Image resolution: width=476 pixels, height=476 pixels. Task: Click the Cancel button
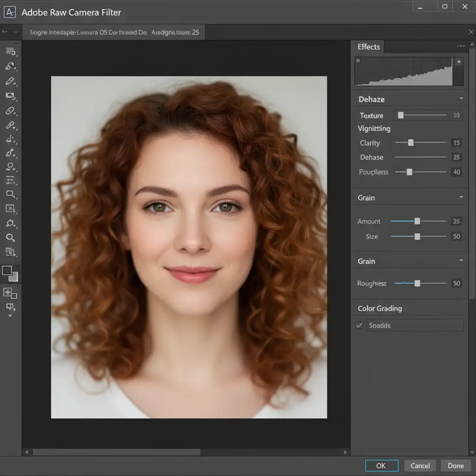(420, 466)
